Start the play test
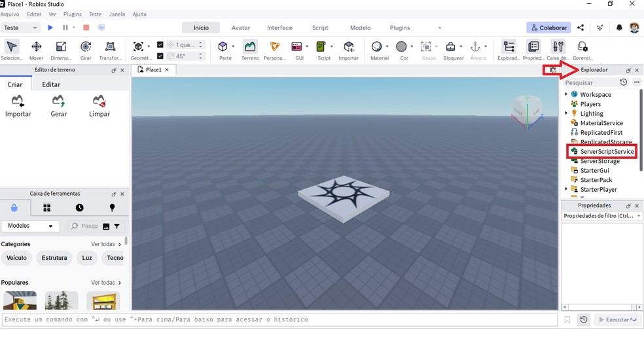 pos(50,27)
